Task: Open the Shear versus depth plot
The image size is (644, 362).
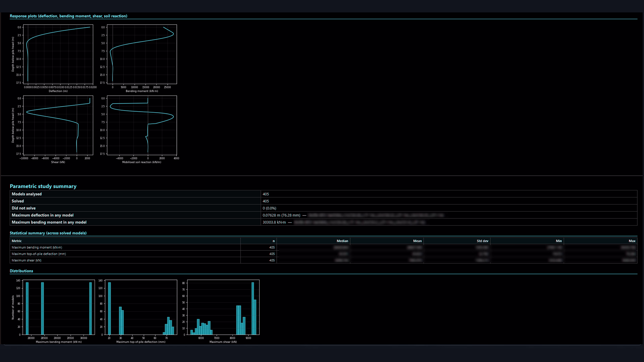Action: click(58, 125)
